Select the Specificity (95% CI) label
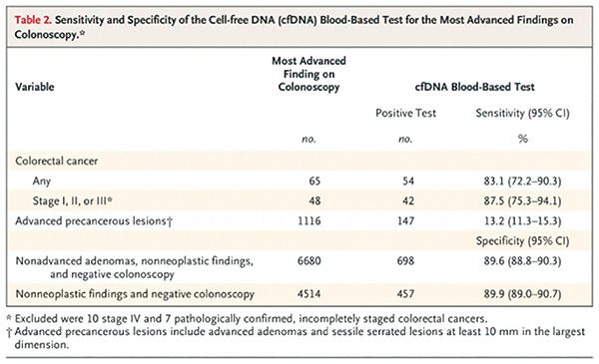This screenshot has height=364, width=599. pyautogui.click(x=522, y=240)
